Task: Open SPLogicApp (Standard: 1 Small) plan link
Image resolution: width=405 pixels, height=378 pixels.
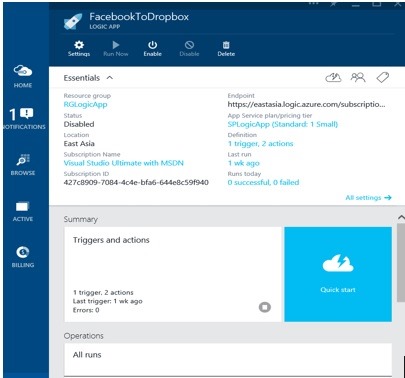Action: 283,124
